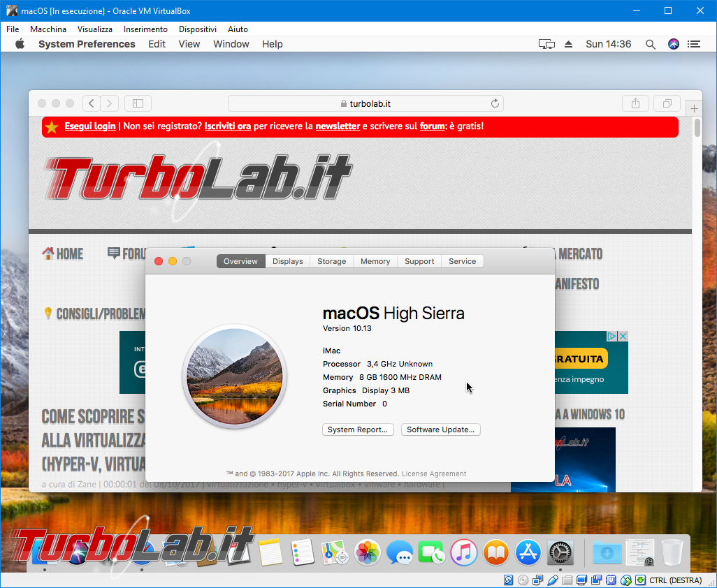This screenshot has height=588, width=717.
Task: Open the Downloads folder in Dock
Action: (x=607, y=552)
